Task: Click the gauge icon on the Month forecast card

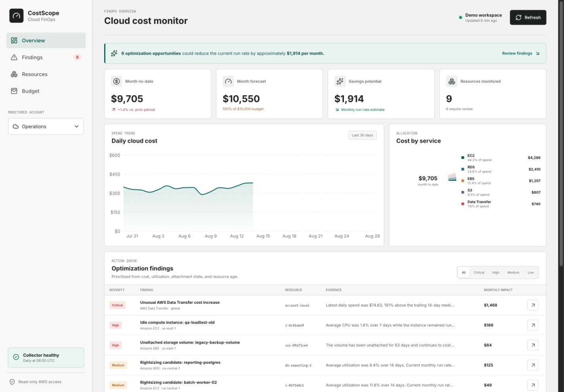Action: coord(228,81)
